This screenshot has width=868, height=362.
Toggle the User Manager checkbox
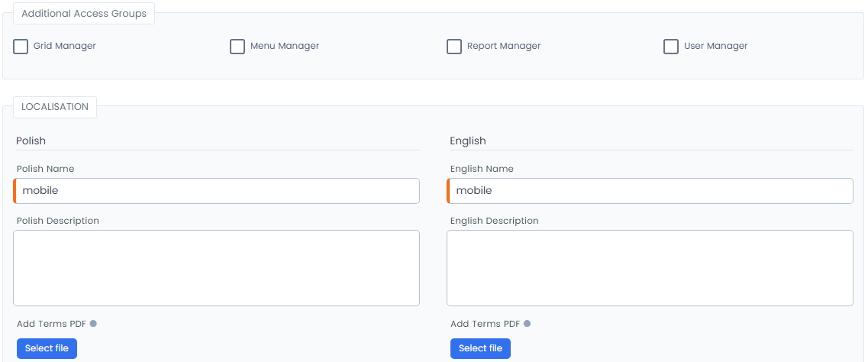tap(671, 47)
